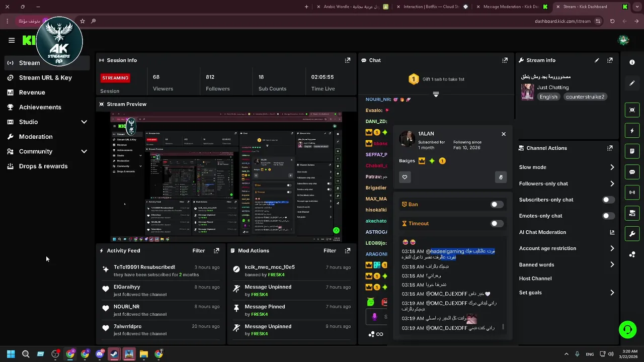This screenshot has width=644, height=362.
Task: Open the green headset support button
Action: pos(627,330)
